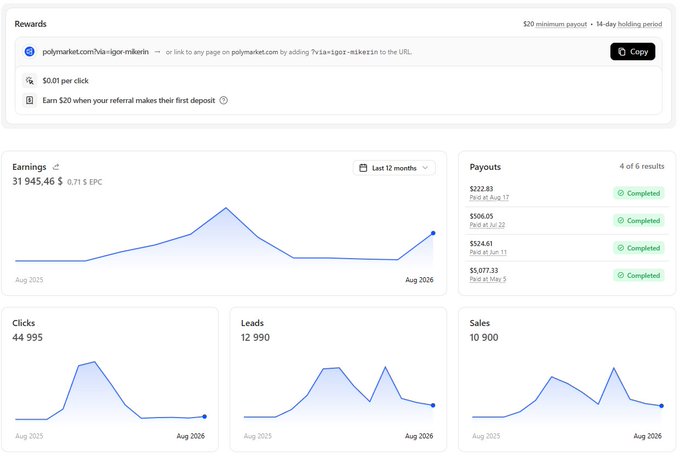Click the Paid at Jun 11 date

pyautogui.click(x=488, y=252)
